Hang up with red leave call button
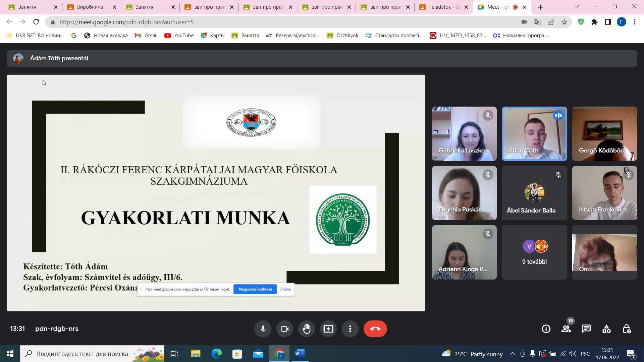 [x=375, y=329]
